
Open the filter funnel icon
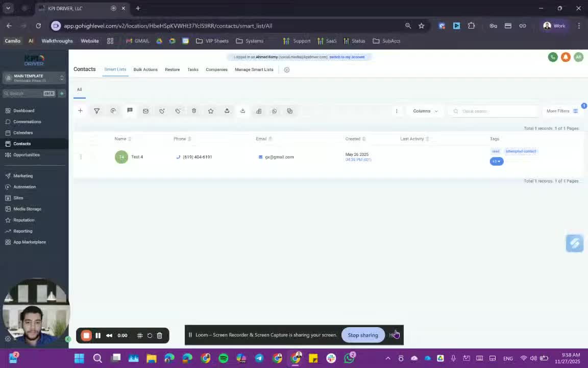(x=97, y=111)
